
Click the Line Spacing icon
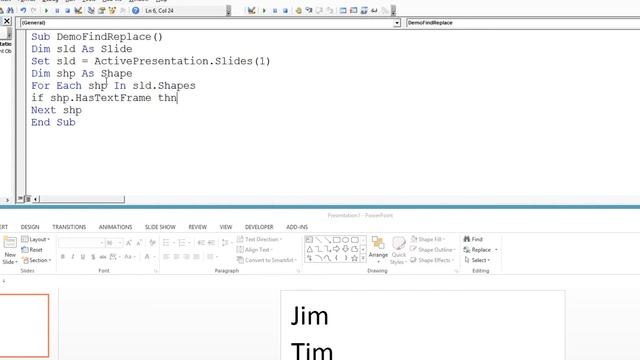click(226, 243)
